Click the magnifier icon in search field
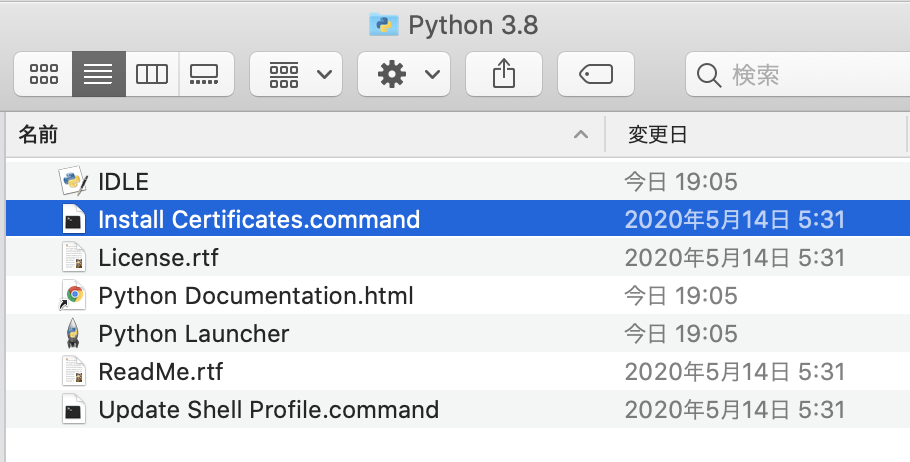Viewport: 910px width, 462px height. pos(709,75)
